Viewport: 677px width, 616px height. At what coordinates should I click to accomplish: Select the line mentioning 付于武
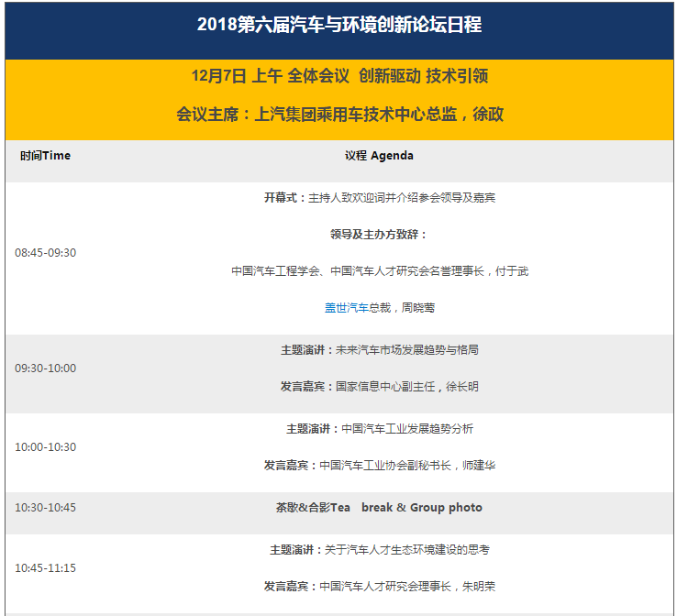(379, 271)
